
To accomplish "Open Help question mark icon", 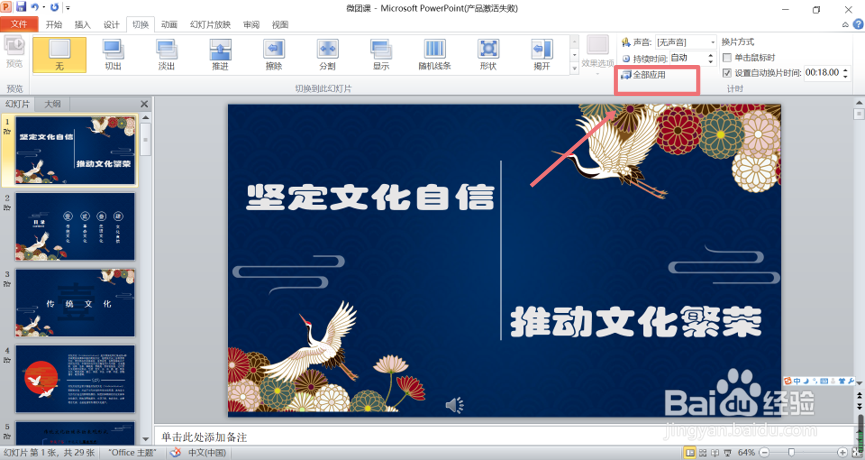I will [858, 24].
